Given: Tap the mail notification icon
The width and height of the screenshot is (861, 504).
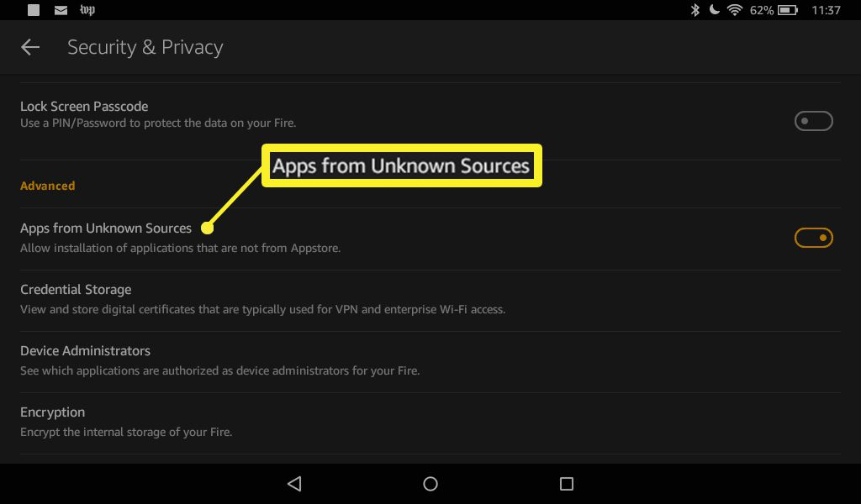Looking at the screenshot, I should click(x=61, y=10).
